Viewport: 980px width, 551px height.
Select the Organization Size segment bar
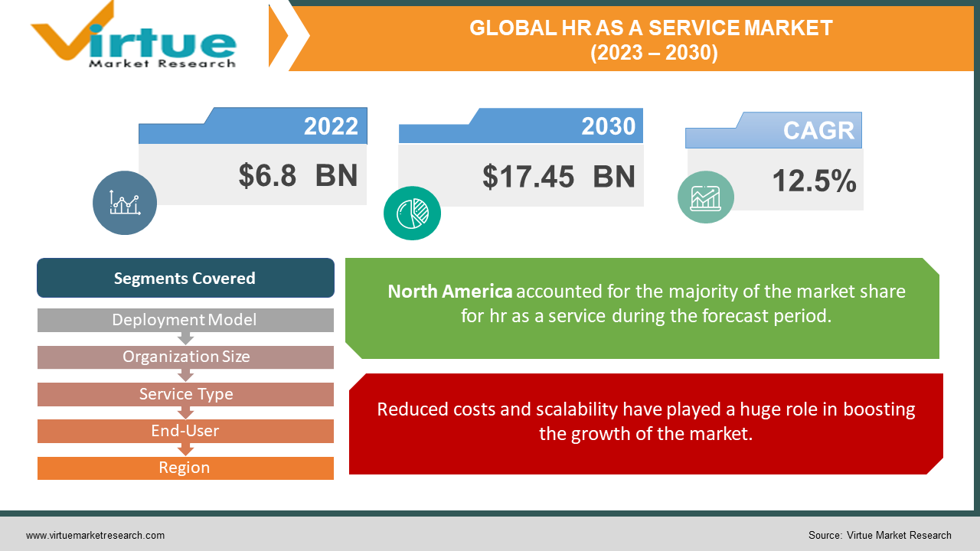pyautogui.click(x=185, y=357)
